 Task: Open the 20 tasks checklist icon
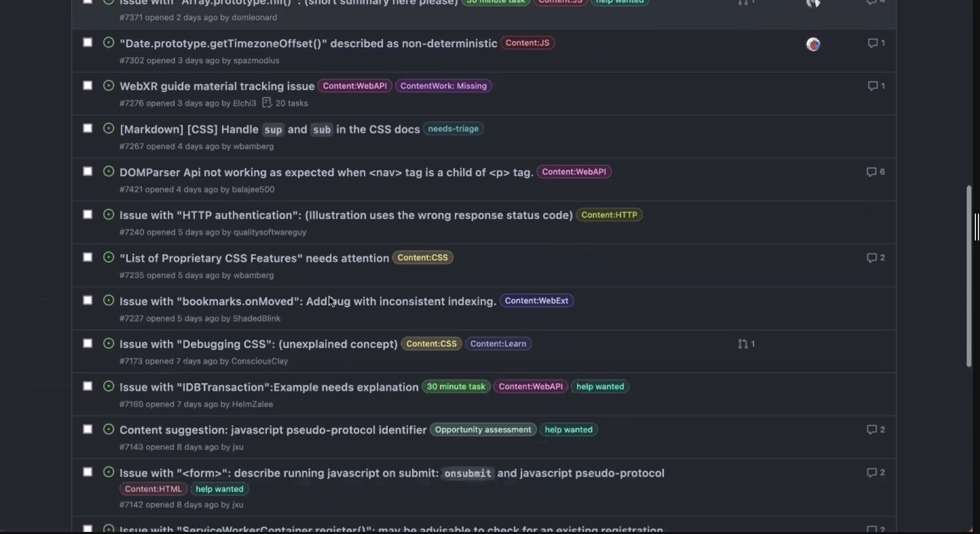point(267,103)
